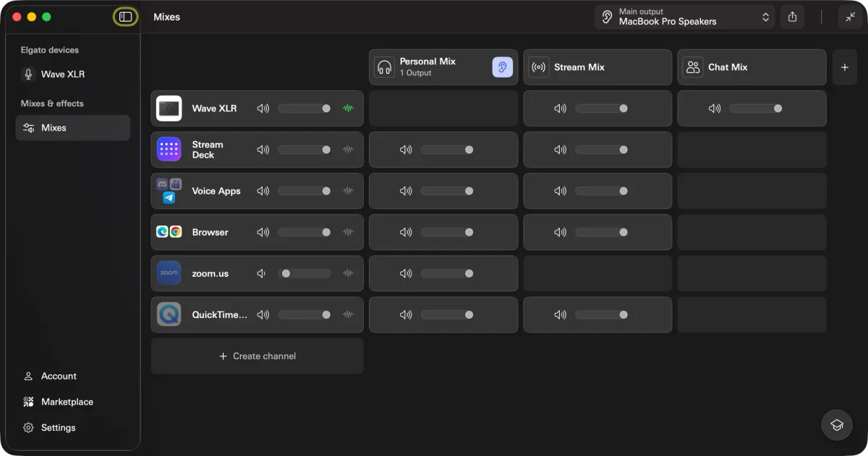868x456 pixels.
Task: Open the share/export icon in title bar
Action: 793,17
